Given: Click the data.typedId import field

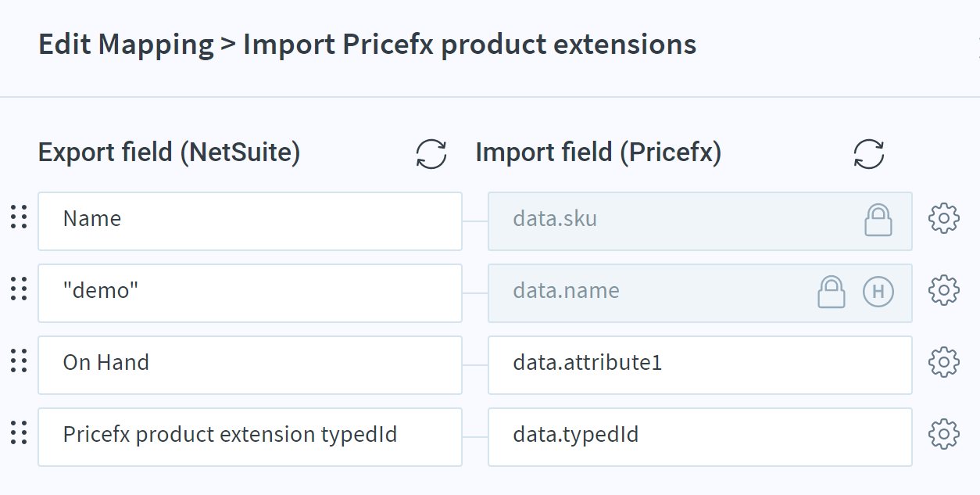Looking at the screenshot, I should pos(700,437).
